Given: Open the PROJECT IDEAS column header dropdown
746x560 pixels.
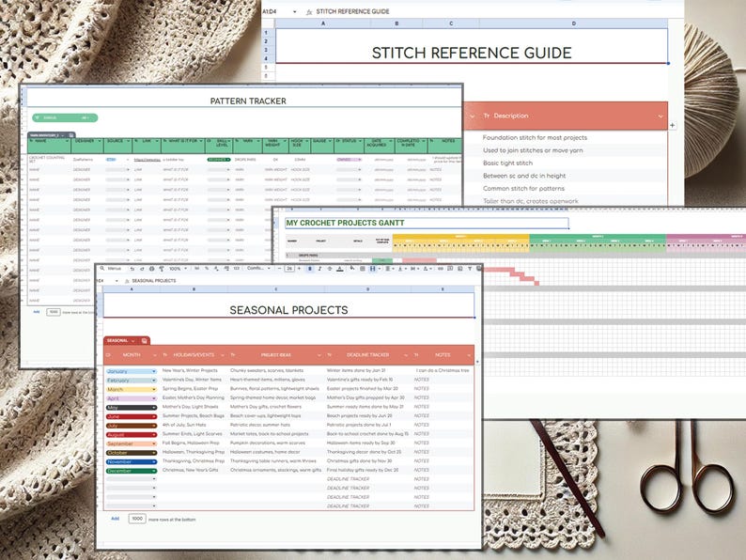Looking at the screenshot, I should click(319, 355).
